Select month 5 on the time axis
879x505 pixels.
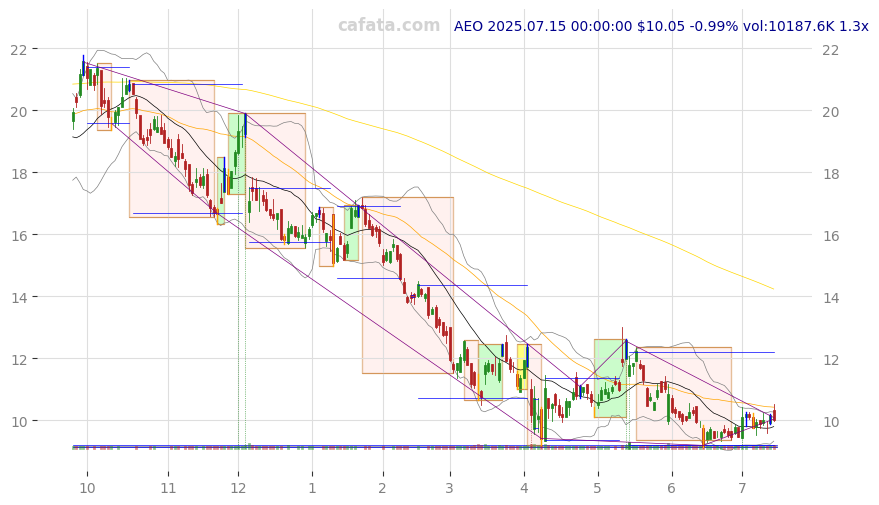pos(598,488)
